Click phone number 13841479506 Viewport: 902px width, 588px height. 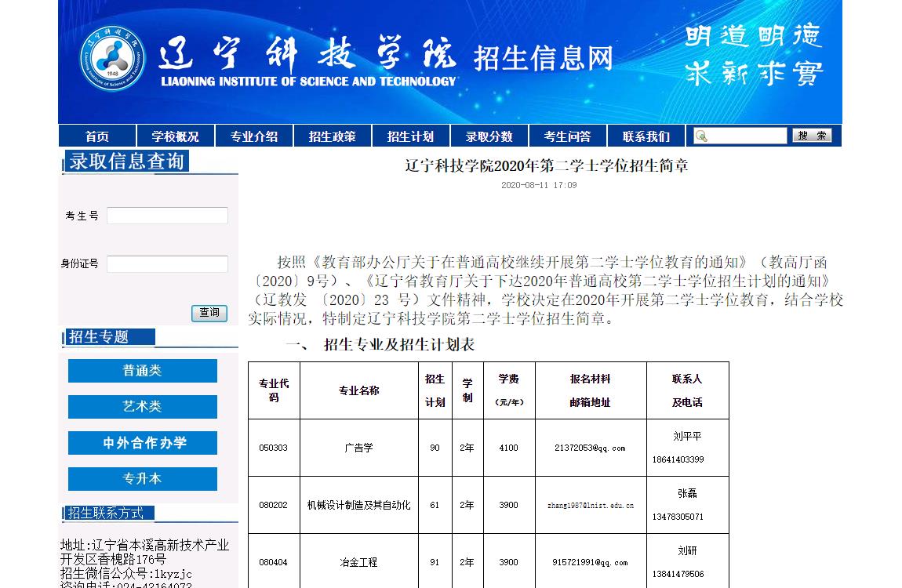[678, 574]
